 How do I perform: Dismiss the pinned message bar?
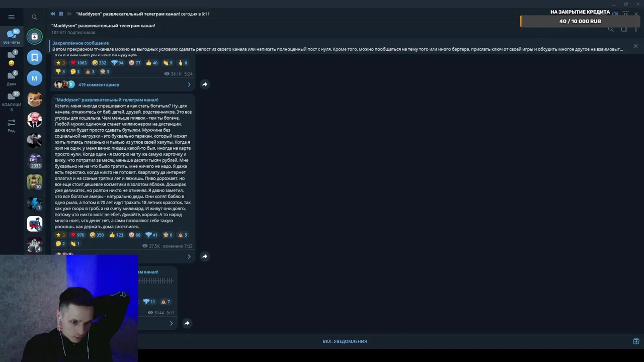[635, 46]
